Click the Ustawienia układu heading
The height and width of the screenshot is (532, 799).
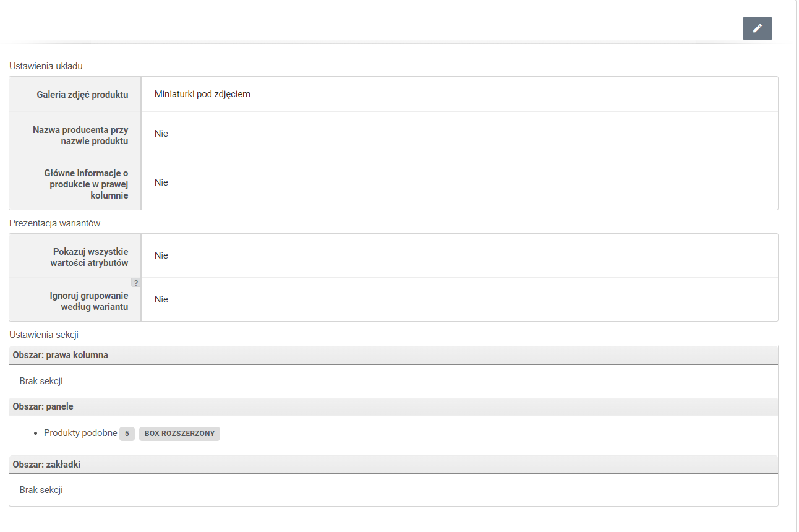(46, 66)
